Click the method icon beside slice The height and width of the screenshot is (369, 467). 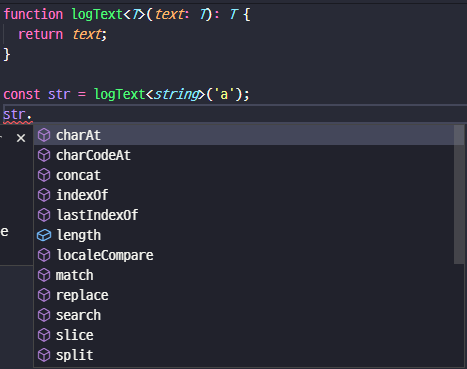click(44, 335)
